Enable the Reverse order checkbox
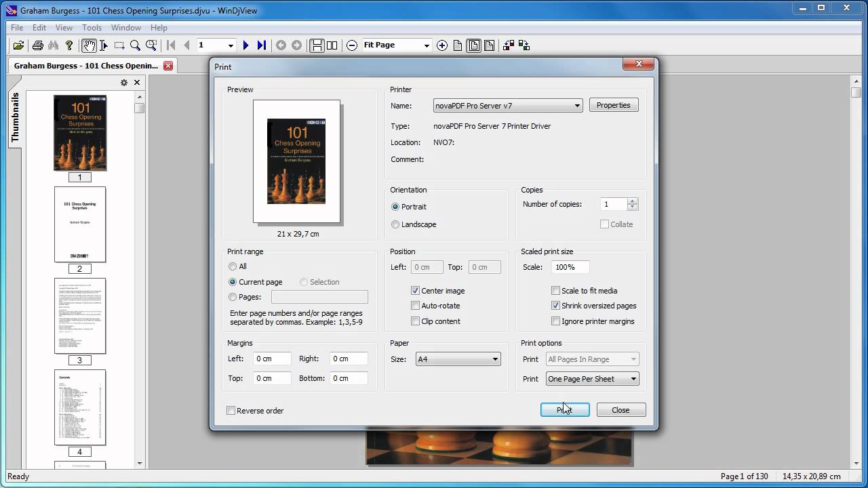868x488 pixels. (231, 411)
